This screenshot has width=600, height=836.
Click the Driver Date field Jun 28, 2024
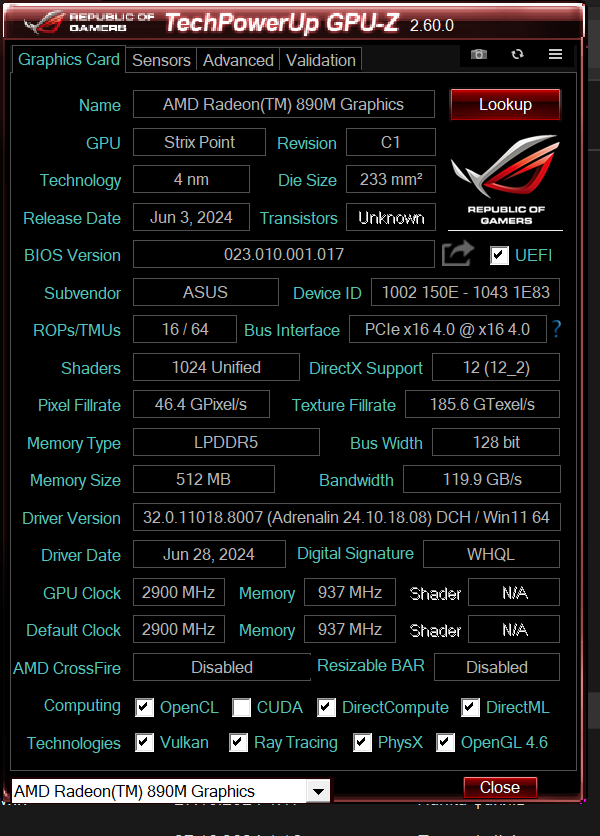click(209, 554)
